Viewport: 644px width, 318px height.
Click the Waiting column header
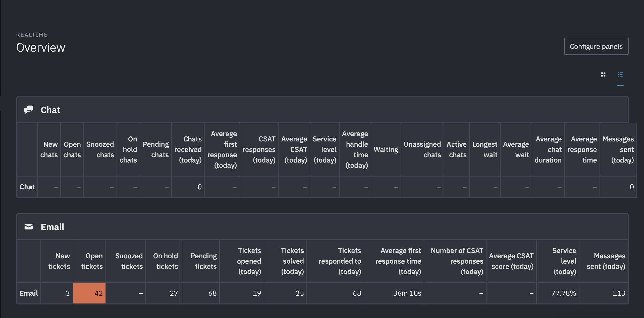386,149
